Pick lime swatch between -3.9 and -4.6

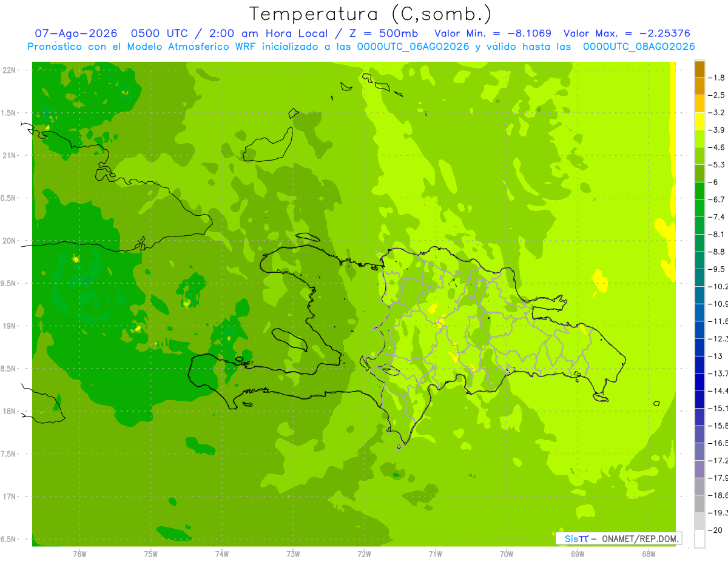point(699,138)
